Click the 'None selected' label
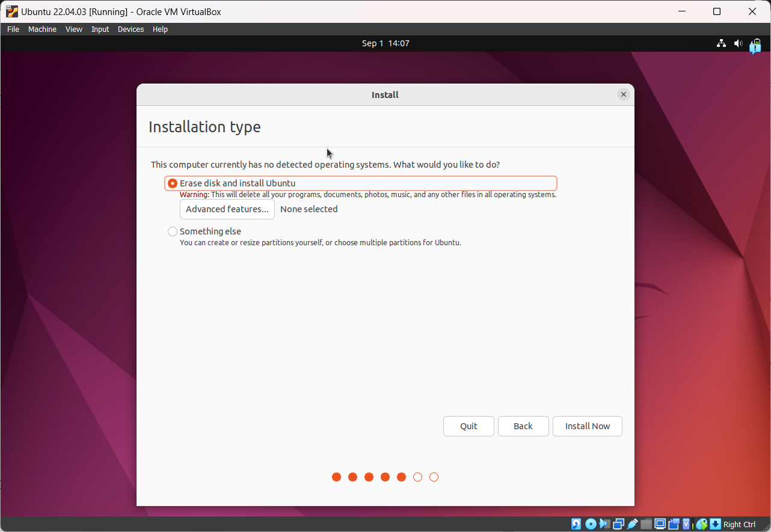The width and height of the screenshot is (771, 532). point(309,209)
